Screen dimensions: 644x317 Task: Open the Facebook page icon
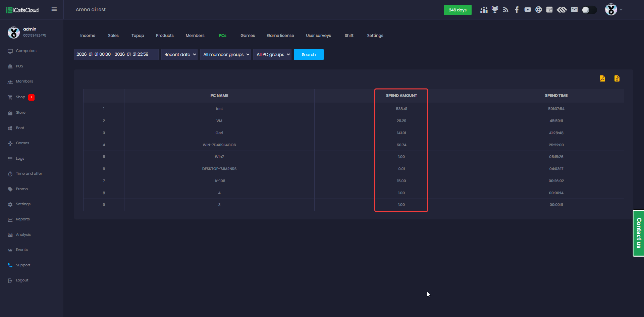click(x=517, y=10)
